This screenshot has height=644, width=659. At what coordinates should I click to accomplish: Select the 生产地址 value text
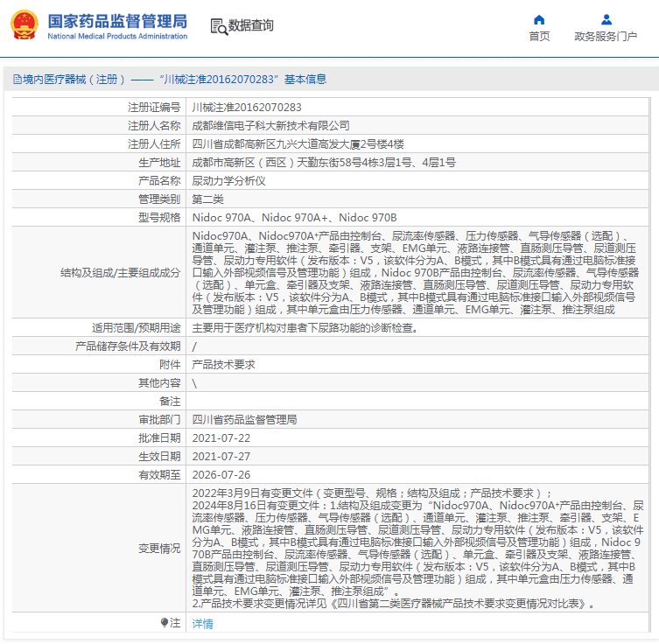click(324, 163)
